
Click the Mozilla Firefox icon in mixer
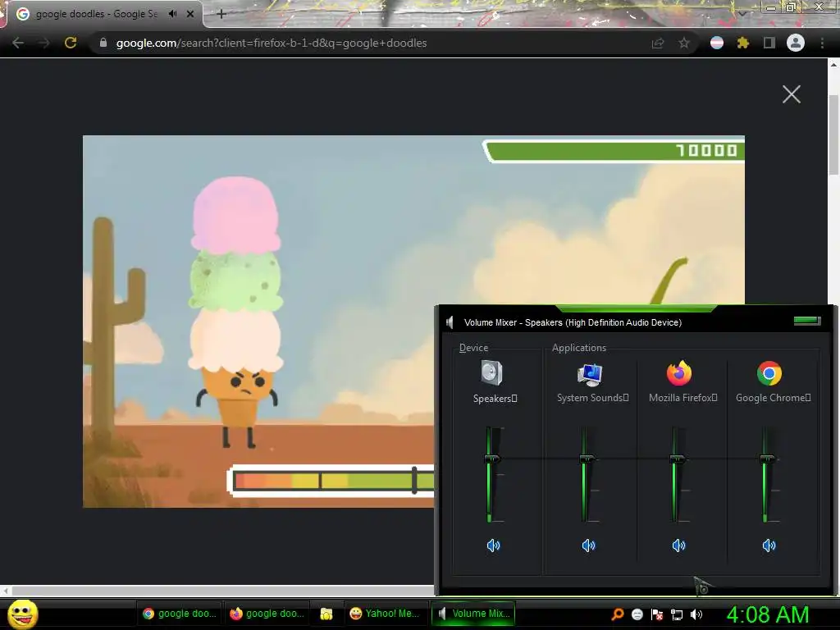pos(678,373)
